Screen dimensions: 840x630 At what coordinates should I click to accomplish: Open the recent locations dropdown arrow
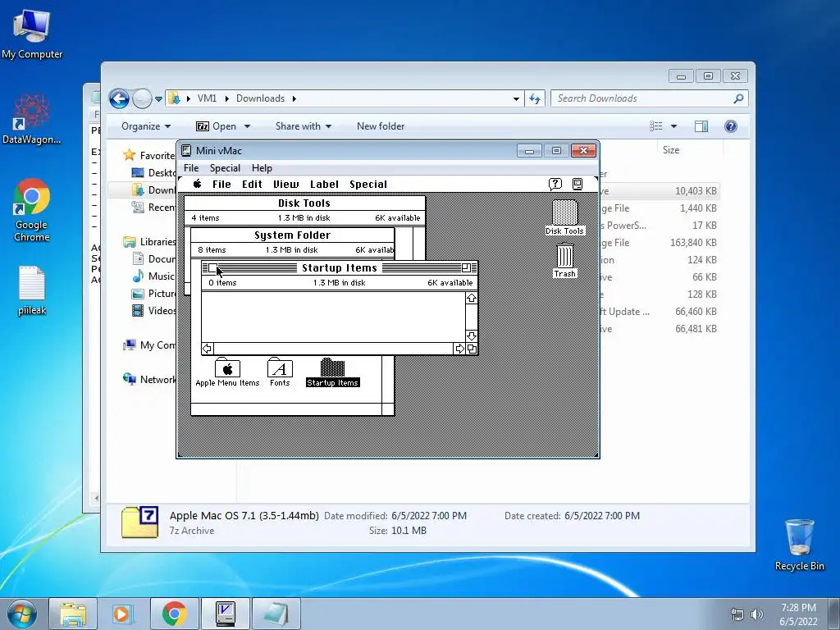(158, 99)
